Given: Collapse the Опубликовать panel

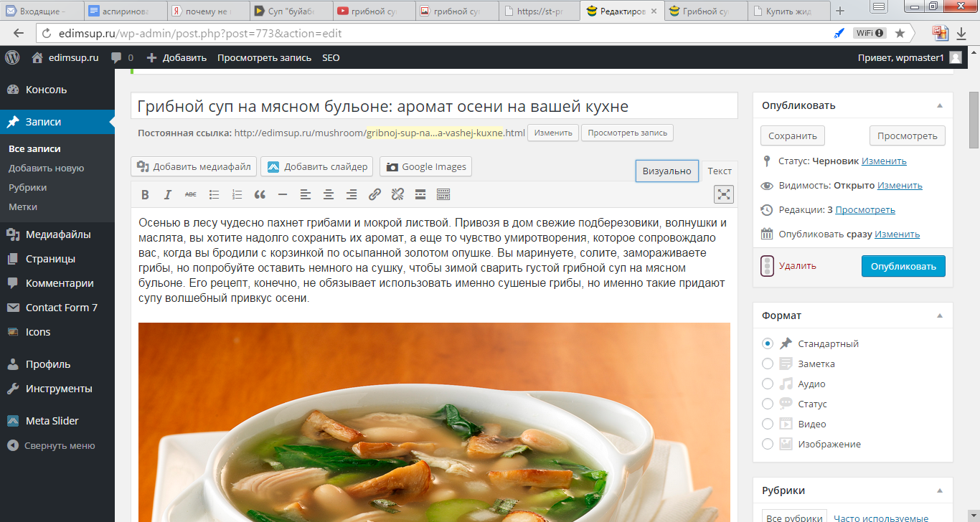Looking at the screenshot, I should click(x=939, y=105).
